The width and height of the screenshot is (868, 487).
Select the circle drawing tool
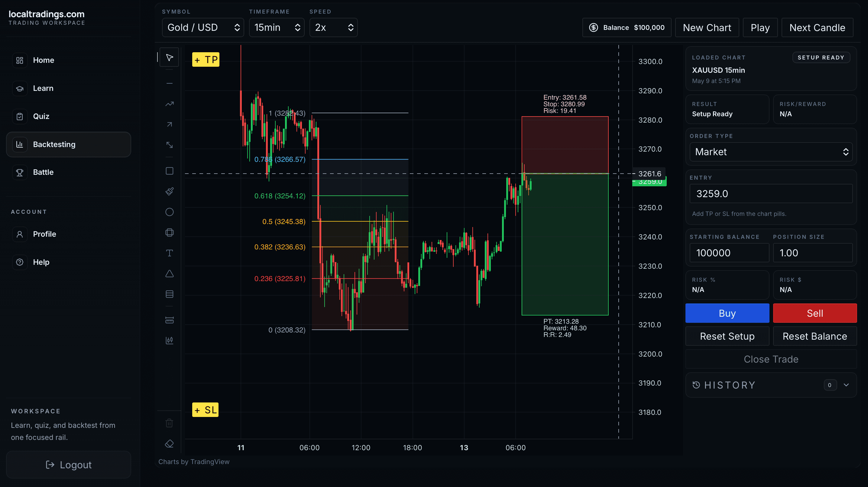169,212
